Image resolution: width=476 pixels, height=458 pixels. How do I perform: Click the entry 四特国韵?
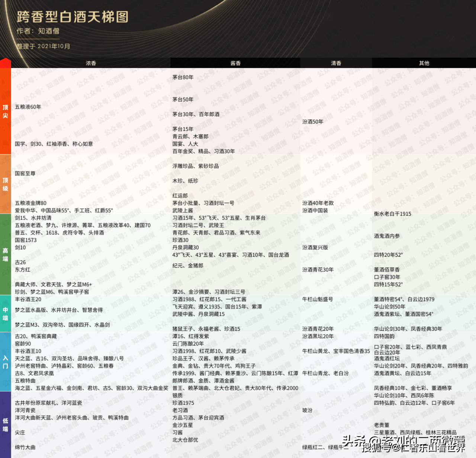click(x=384, y=336)
